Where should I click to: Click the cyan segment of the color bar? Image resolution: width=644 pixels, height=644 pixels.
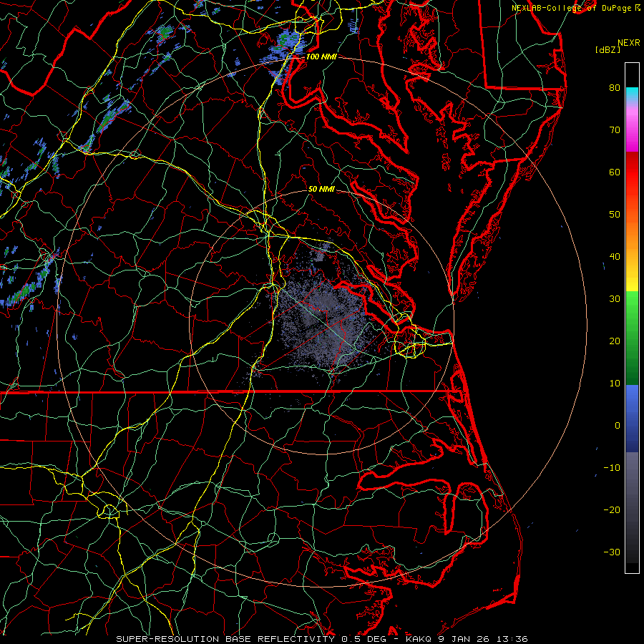point(632,94)
